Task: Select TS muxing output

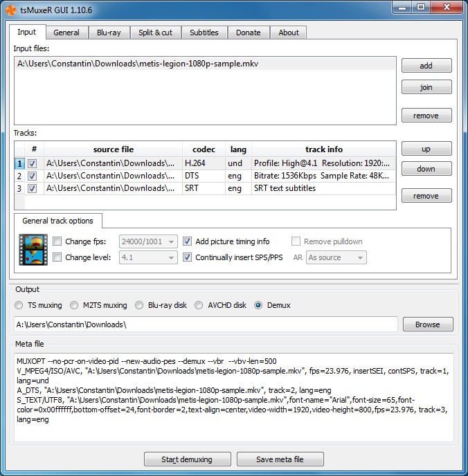Action: 19,305
